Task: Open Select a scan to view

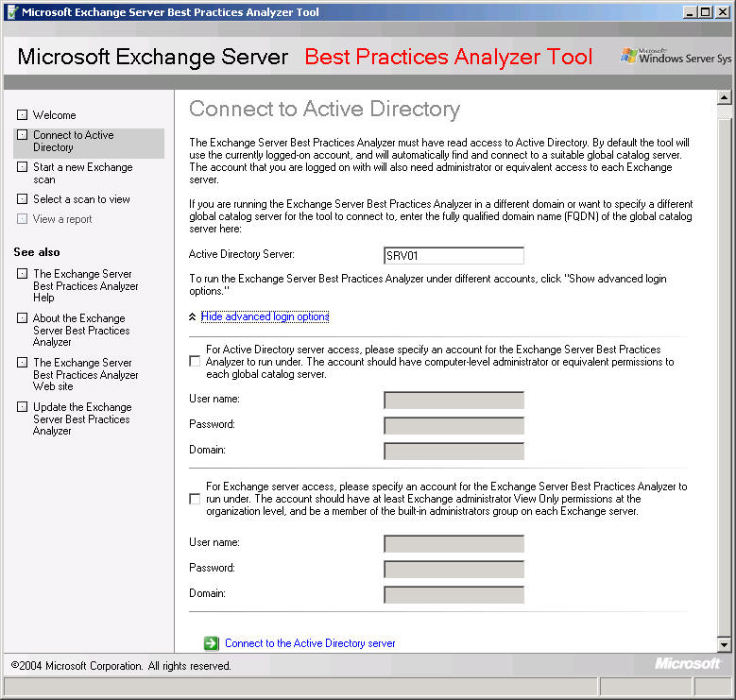Action: click(x=81, y=199)
